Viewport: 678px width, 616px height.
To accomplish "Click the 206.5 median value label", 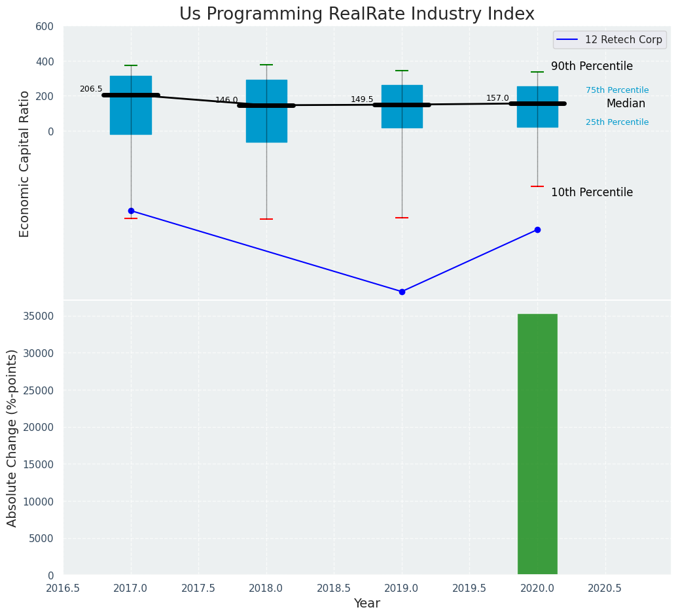I will [x=91, y=89].
